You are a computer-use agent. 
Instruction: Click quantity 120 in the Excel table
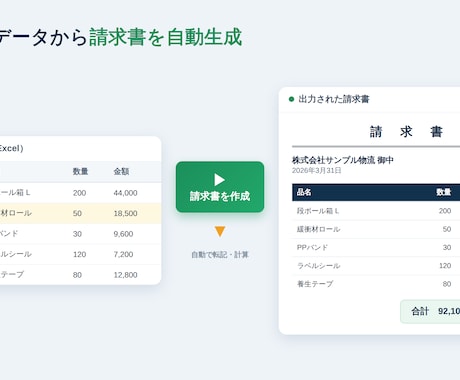tap(79, 254)
